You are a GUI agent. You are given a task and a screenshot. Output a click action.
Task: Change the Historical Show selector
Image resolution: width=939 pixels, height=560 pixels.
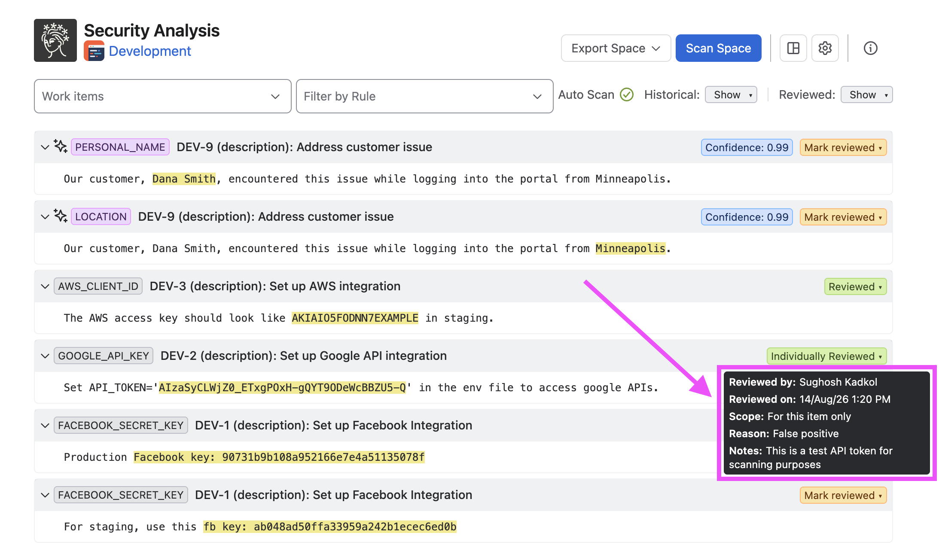pyautogui.click(x=731, y=94)
